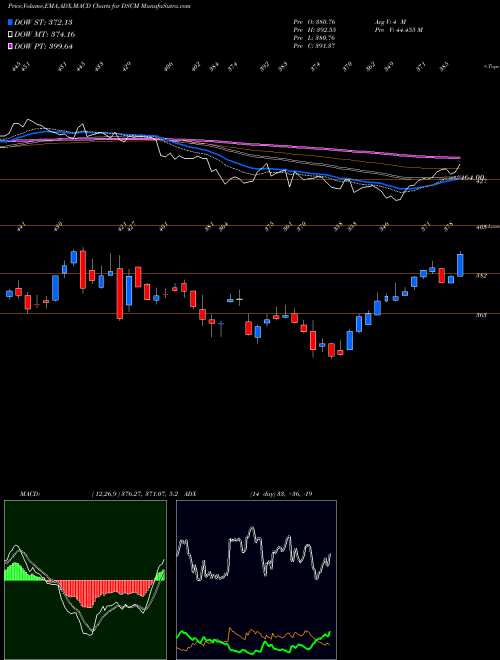The width and height of the screenshot is (500, 660).
Task: Click the Pre O: 386.76 value
Action: [314, 22]
